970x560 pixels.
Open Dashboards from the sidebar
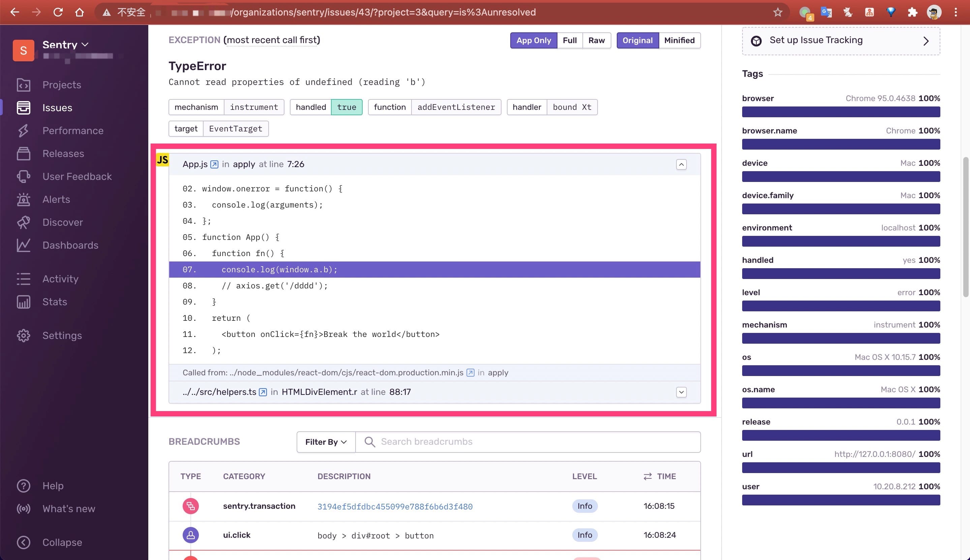[x=70, y=245]
